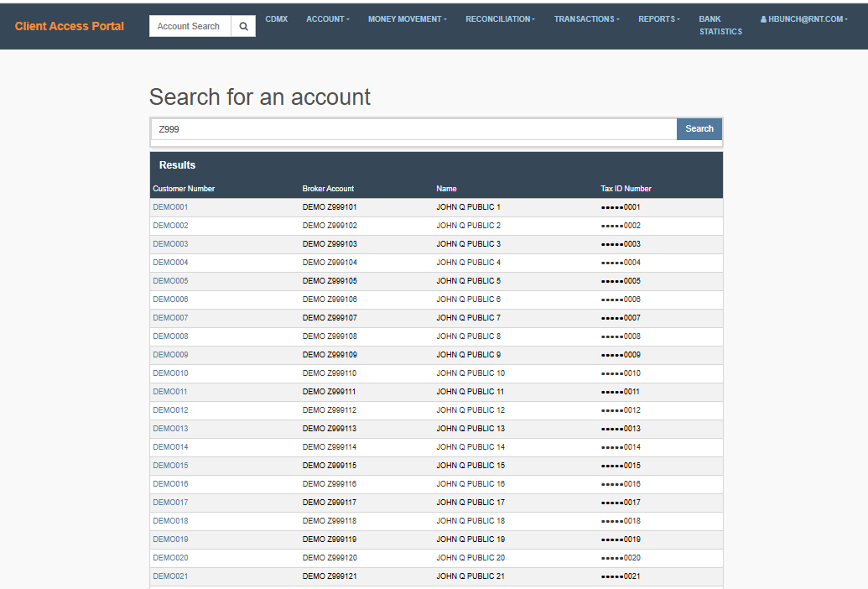The image size is (868, 589).
Task: Expand the TRANSACTIONS dropdown
Action: [x=587, y=18]
